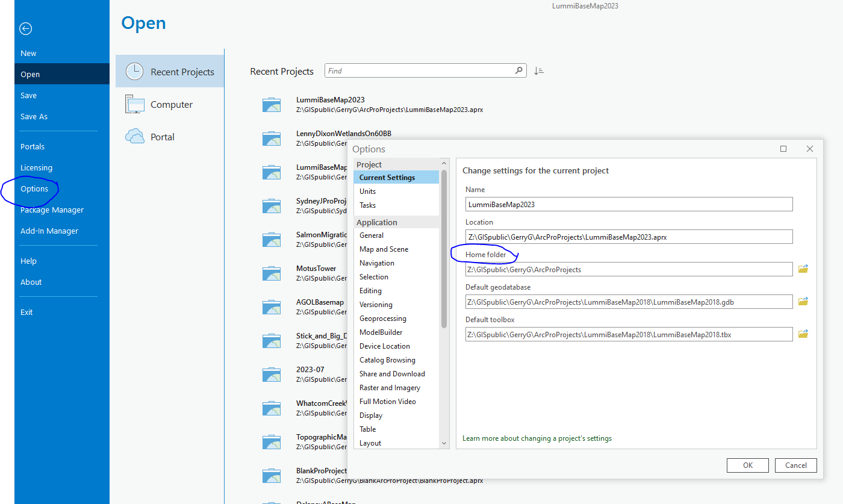Open the Help page
Screen dimensions: 843x504
click(62, 261)
